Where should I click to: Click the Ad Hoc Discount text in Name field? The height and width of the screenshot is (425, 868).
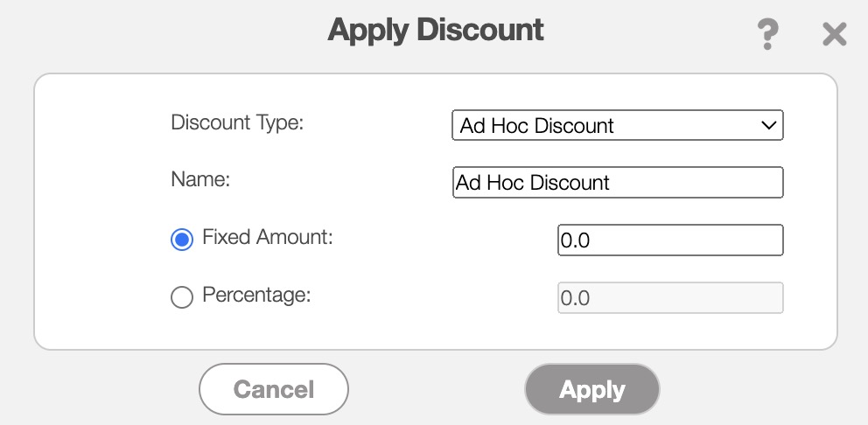(533, 184)
